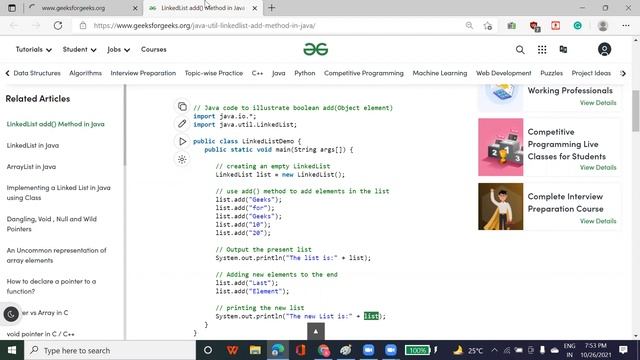
Task: Open the tab actions menu icon
Action: (12, 8)
